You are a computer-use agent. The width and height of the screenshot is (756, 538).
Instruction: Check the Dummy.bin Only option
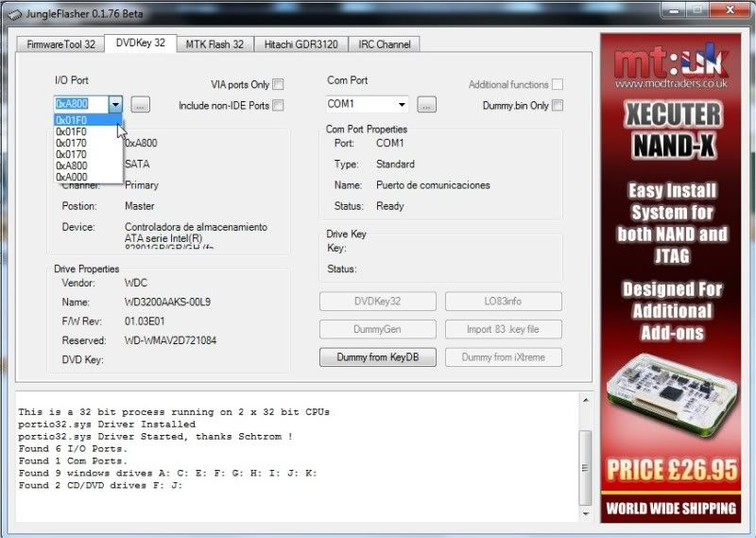click(558, 106)
